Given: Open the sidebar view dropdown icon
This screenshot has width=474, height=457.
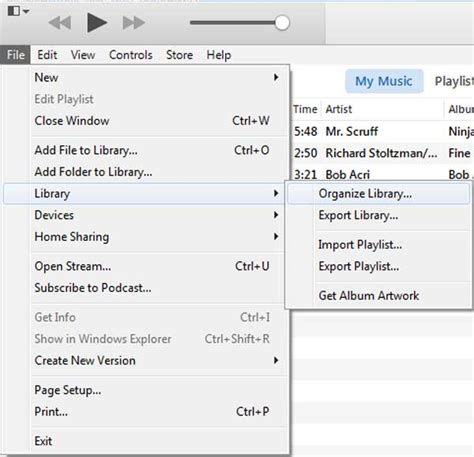Looking at the screenshot, I should (x=18, y=11).
